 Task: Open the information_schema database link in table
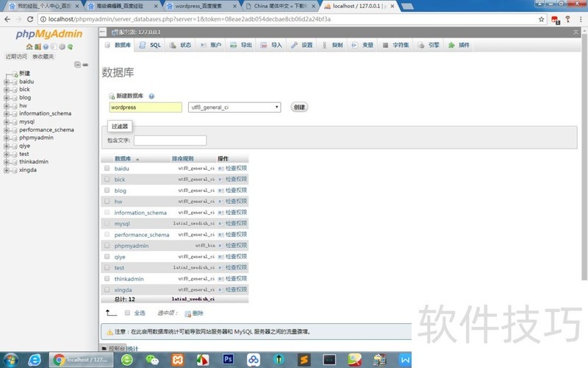click(x=140, y=213)
